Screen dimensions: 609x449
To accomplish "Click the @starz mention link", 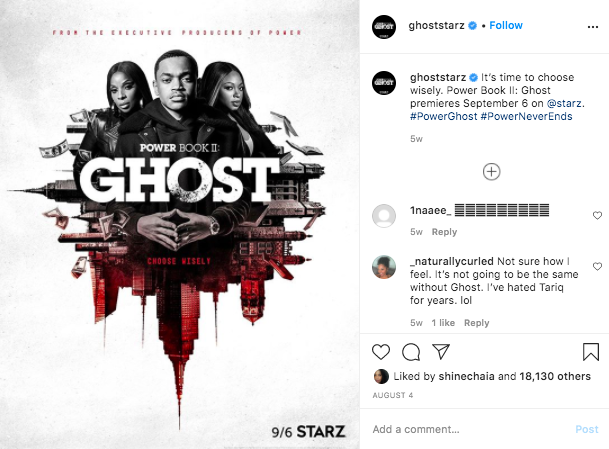I will 564,103.
